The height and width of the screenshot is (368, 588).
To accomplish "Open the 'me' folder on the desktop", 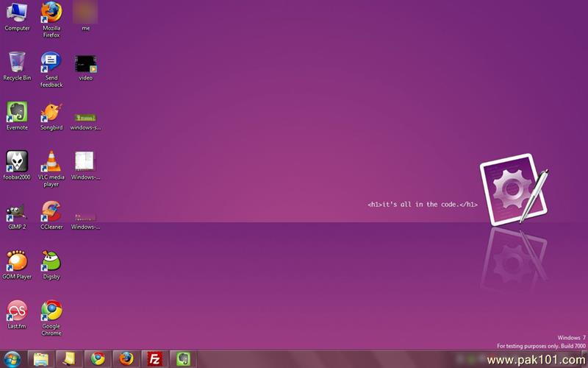I will 85,13.
